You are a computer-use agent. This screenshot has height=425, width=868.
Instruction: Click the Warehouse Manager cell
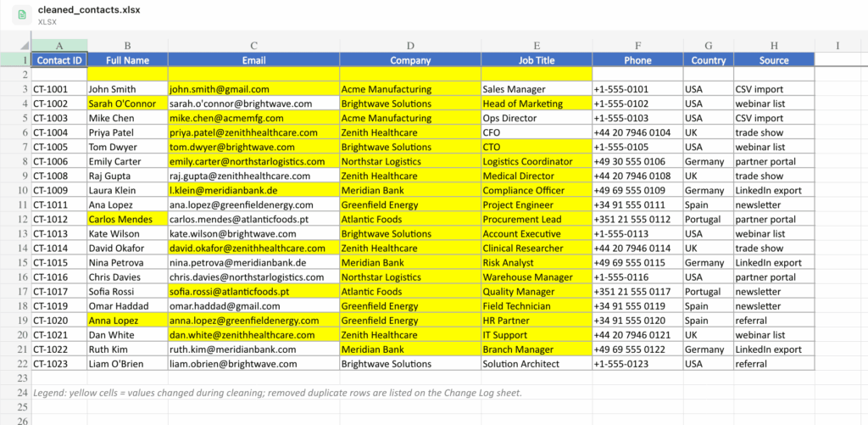coord(537,277)
